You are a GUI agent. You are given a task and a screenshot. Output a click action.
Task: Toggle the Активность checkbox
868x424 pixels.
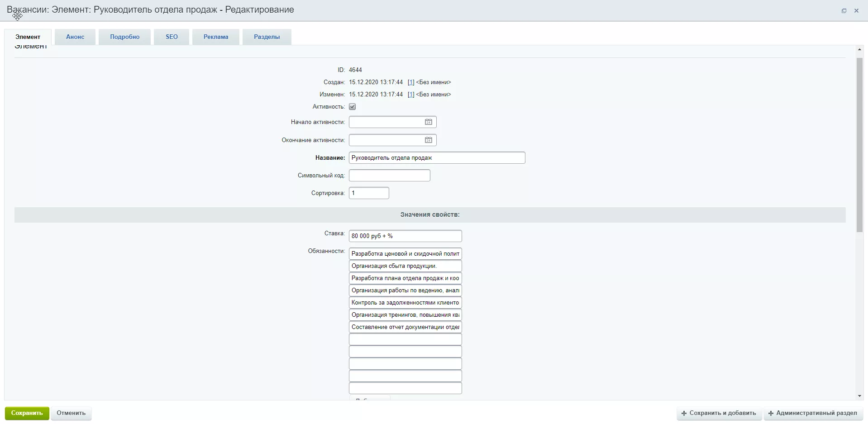point(353,107)
